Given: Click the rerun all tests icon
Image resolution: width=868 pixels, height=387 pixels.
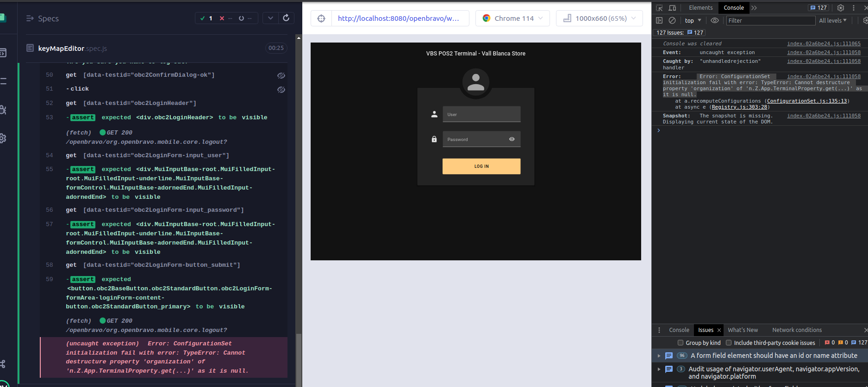Looking at the screenshot, I should [286, 18].
